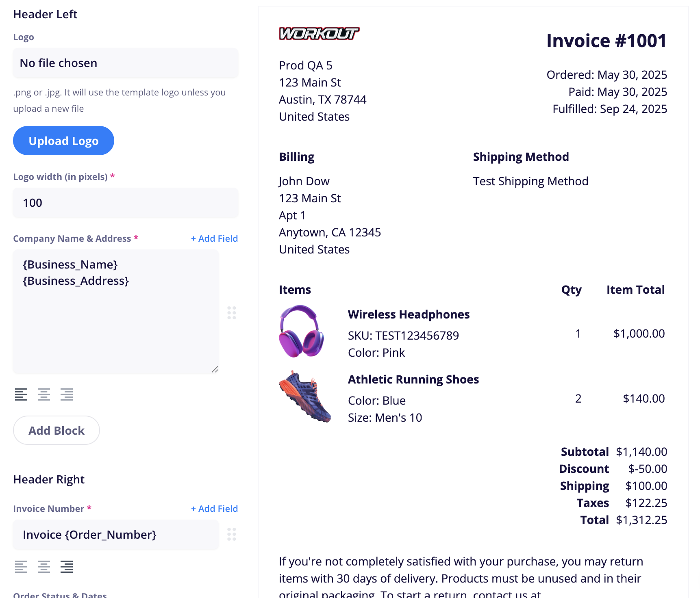Screen dimensions: 700x598
Task: Select the Wireless Headphones product image
Action: pos(301,331)
